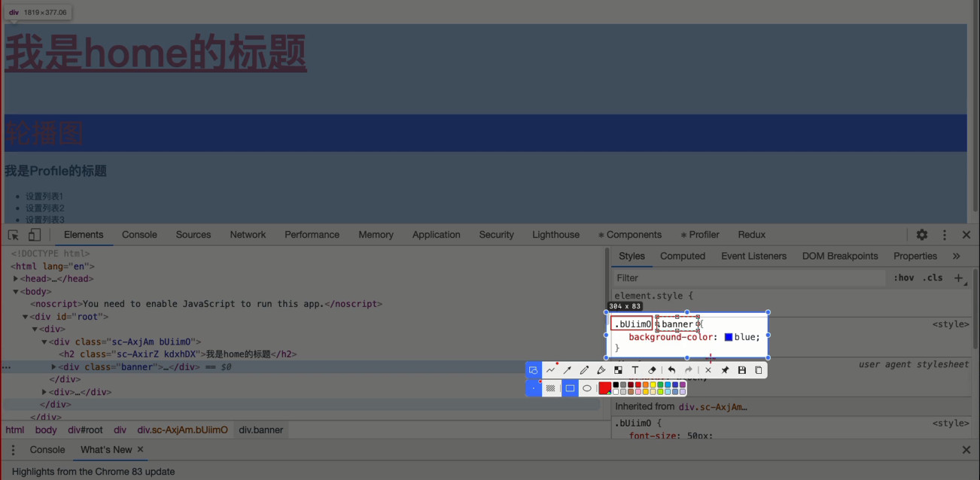
Task: Copy the screenshot to clipboard
Action: point(758,370)
